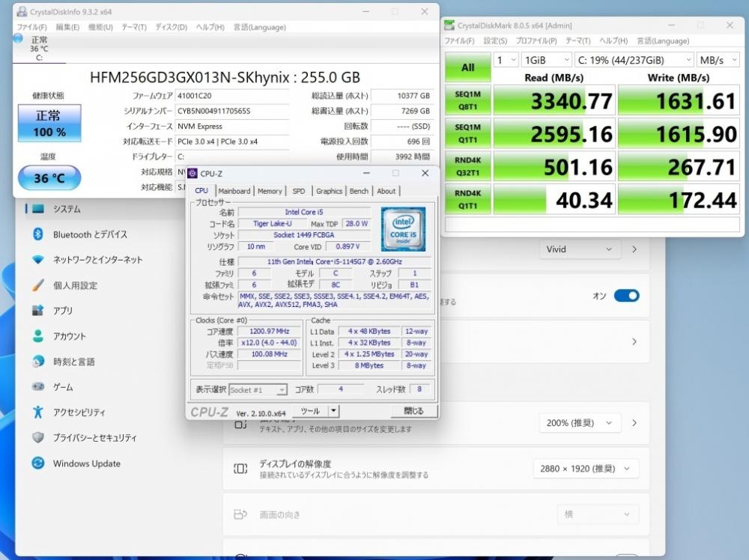Click the firmware field 41001C20
The width and height of the screenshot is (749, 560).
231,96
